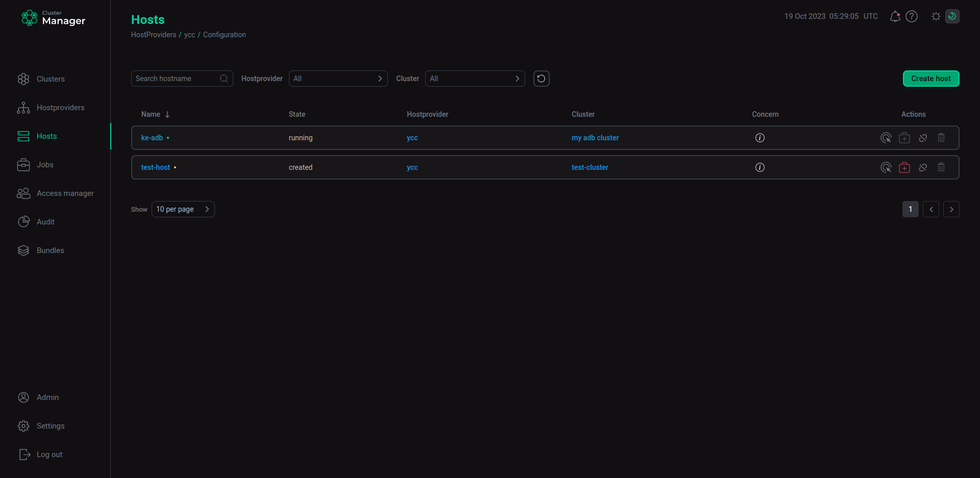Switch to dark theme moon icon
The width and height of the screenshot is (980, 478).
pyautogui.click(x=952, y=16)
